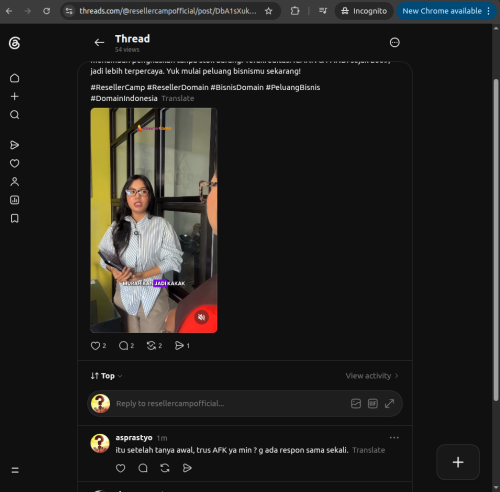Share asprastyo's comment
Image resolution: width=500 pixels, height=492 pixels.
187,468
